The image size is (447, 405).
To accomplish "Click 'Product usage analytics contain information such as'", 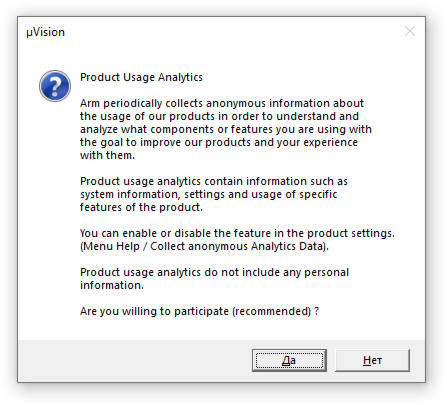I will click(x=214, y=181).
